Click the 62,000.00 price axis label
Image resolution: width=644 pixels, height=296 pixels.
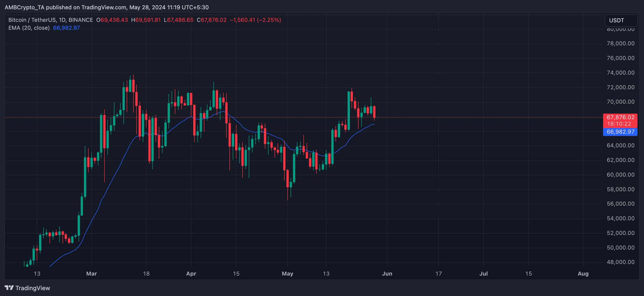pos(621,160)
